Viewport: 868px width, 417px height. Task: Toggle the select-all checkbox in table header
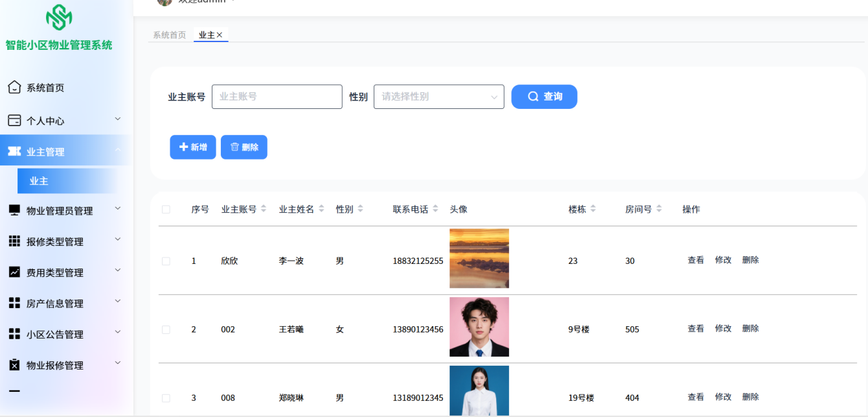(x=166, y=209)
